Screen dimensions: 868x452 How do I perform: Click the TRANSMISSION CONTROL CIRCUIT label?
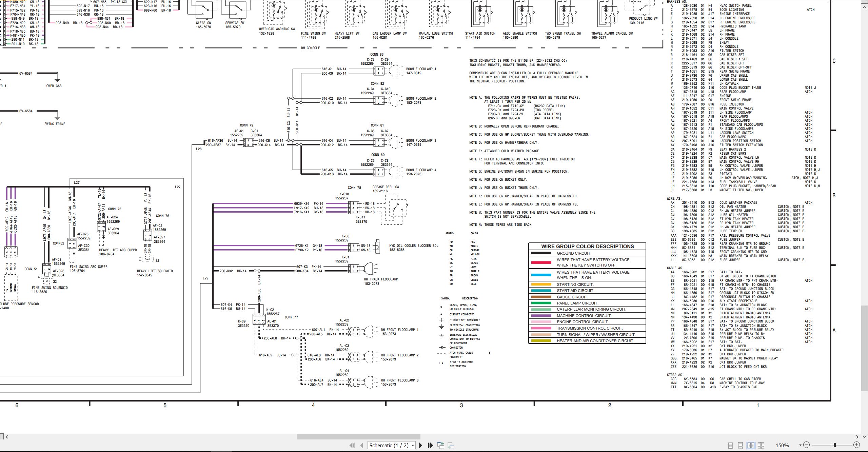point(590,328)
